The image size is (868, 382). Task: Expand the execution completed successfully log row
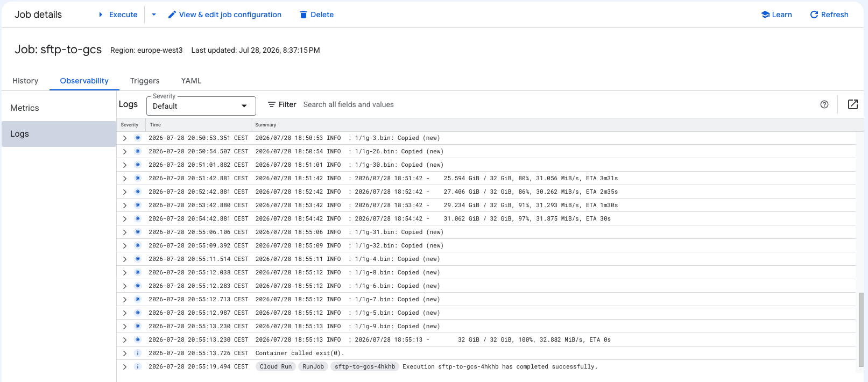pyautogui.click(x=125, y=366)
